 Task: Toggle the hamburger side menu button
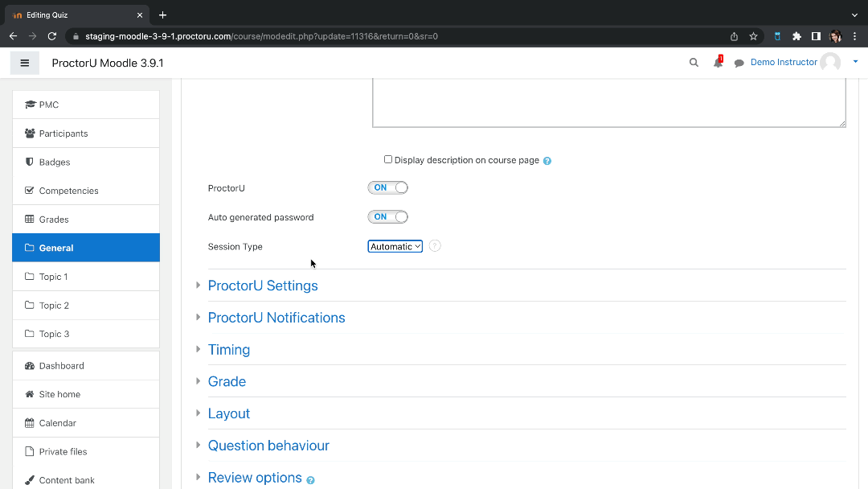(24, 63)
